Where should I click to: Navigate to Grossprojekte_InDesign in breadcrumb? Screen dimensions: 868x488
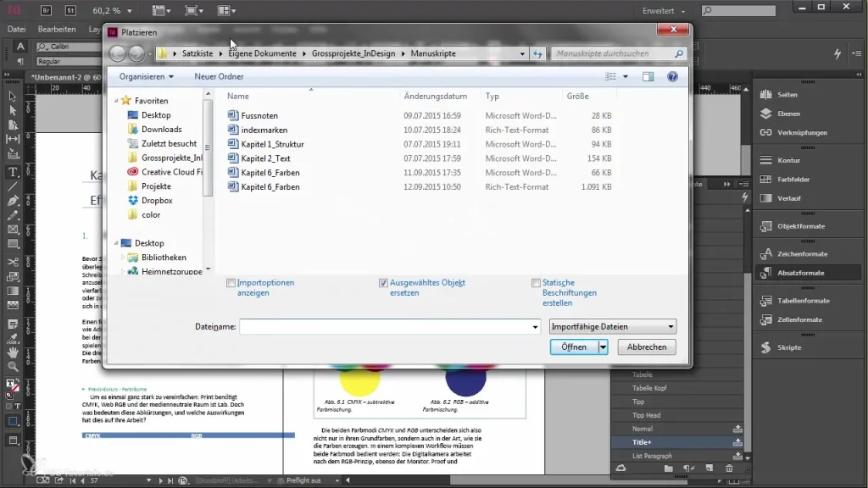tap(353, 53)
